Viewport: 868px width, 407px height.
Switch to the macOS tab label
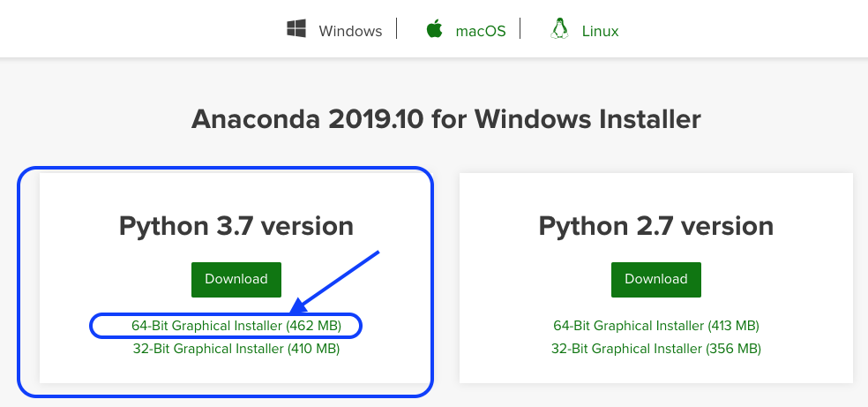click(480, 31)
